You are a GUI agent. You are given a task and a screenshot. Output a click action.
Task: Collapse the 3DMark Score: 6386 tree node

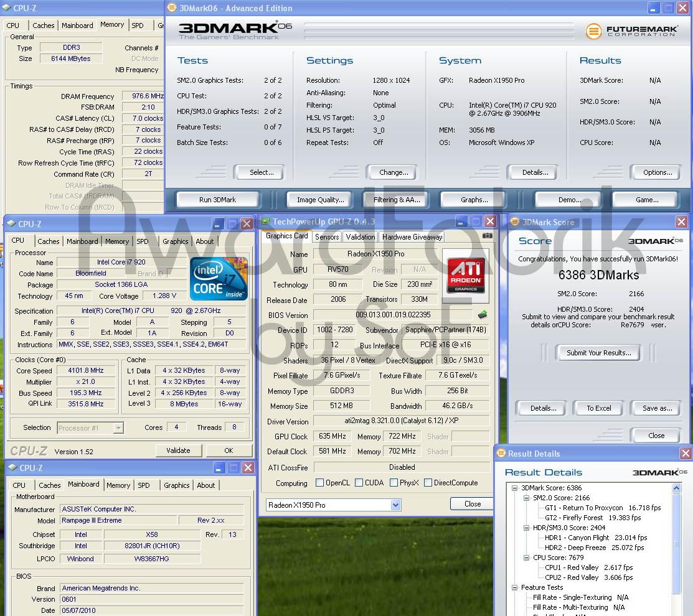click(514, 488)
